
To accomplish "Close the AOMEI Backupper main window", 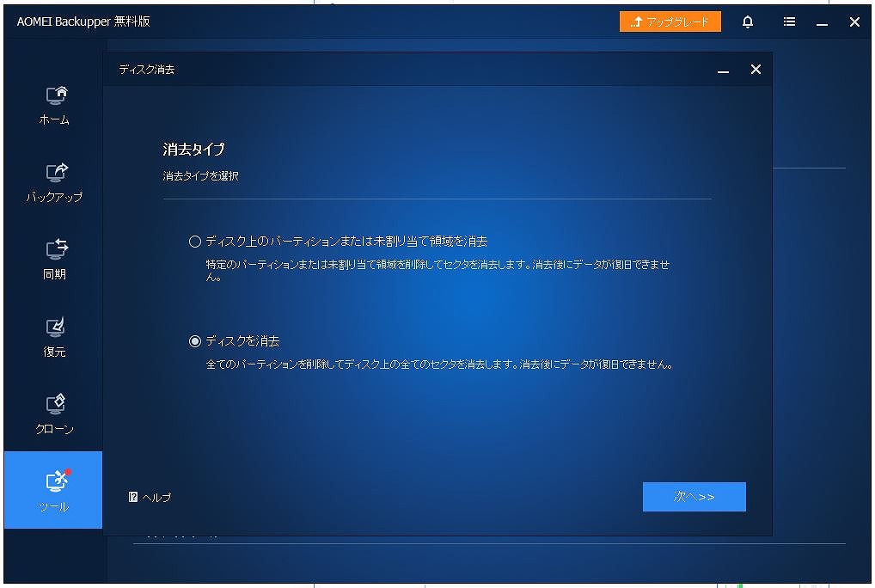I will coord(854,21).
